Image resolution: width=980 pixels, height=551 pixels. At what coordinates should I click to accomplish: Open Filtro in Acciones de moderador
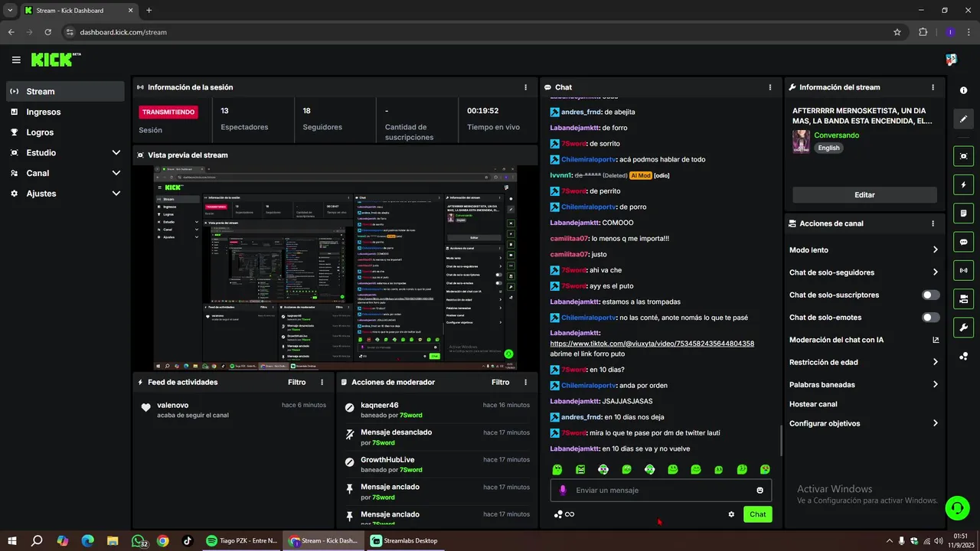(x=501, y=382)
